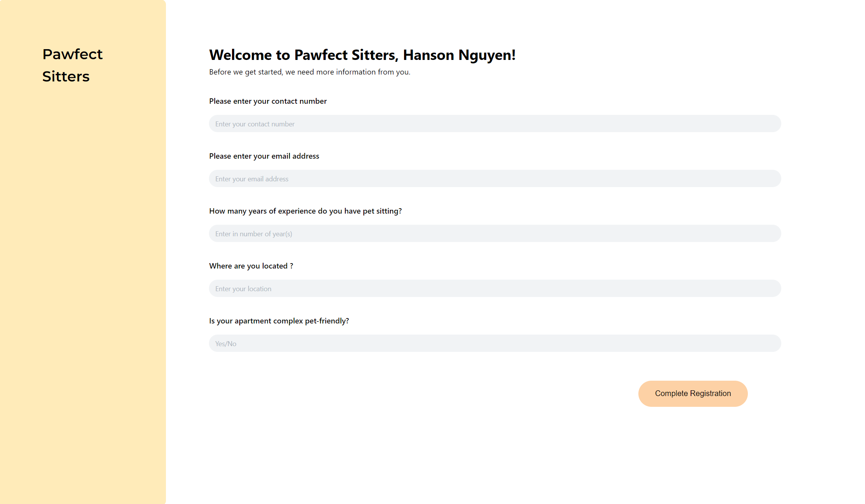Click the 'Please enter your contact number' label
Image resolution: width=865 pixels, height=504 pixels.
coord(268,101)
